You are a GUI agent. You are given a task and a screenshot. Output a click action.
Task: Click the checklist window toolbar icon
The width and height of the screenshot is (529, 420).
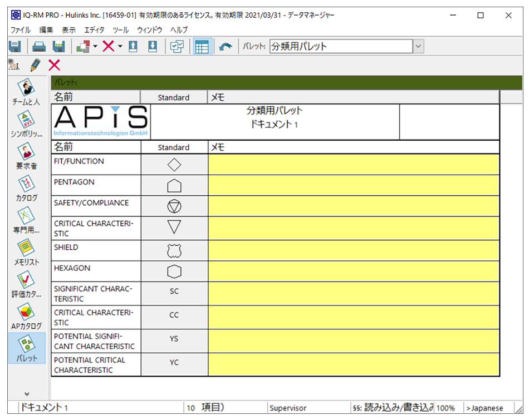pyautogui.click(x=177, y=47)
